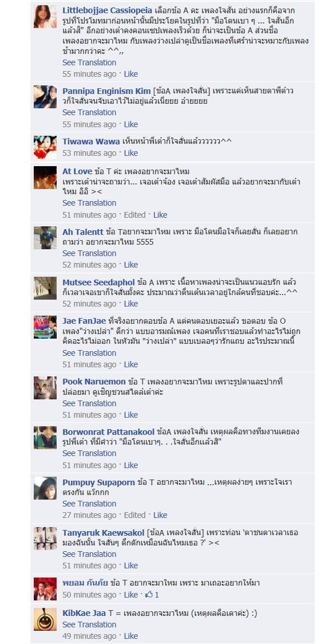Click the 55 minutes ago timestamp of Littlebojjae
The height and width of the screenshot is (644, 325).
pos(89,74)
